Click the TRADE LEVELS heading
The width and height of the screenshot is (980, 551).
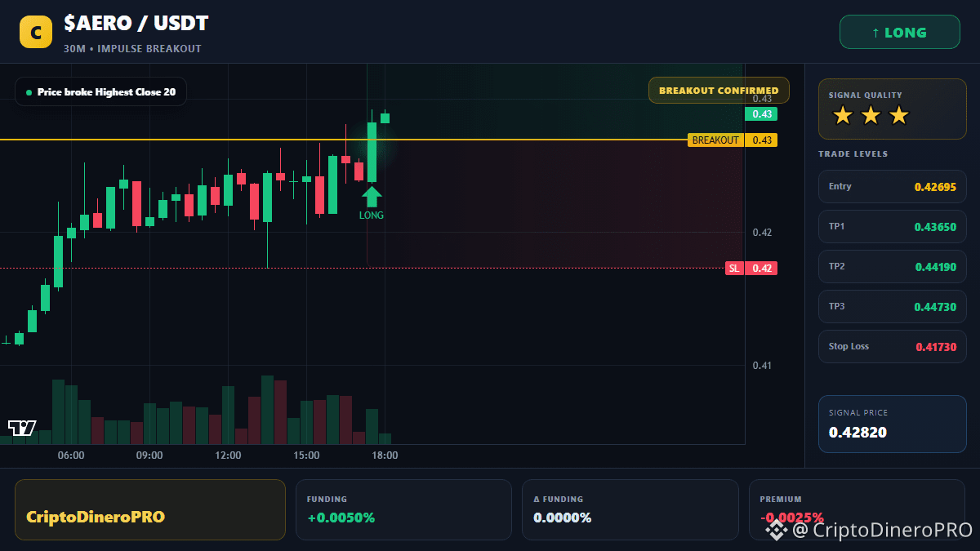(x=853, y=154)
